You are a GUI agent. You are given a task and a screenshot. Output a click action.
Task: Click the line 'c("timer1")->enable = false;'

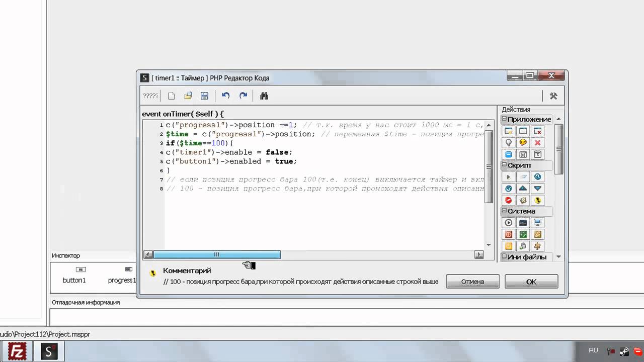229,152
